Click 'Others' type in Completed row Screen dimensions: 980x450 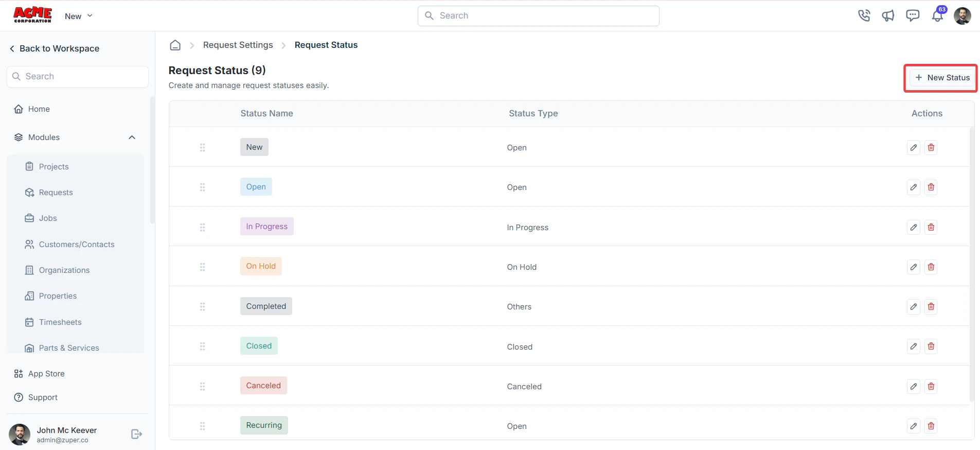click(519, 307)
